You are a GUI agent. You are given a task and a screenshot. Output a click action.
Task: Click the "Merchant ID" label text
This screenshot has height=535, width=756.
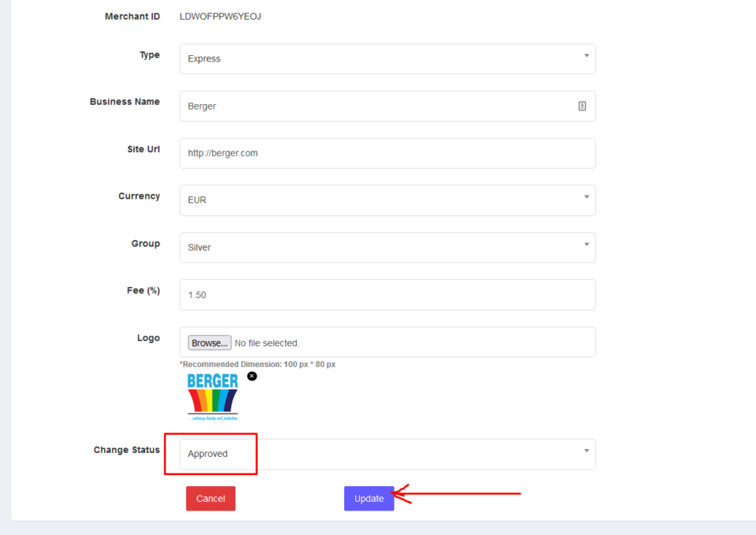[x=132, y=17]
